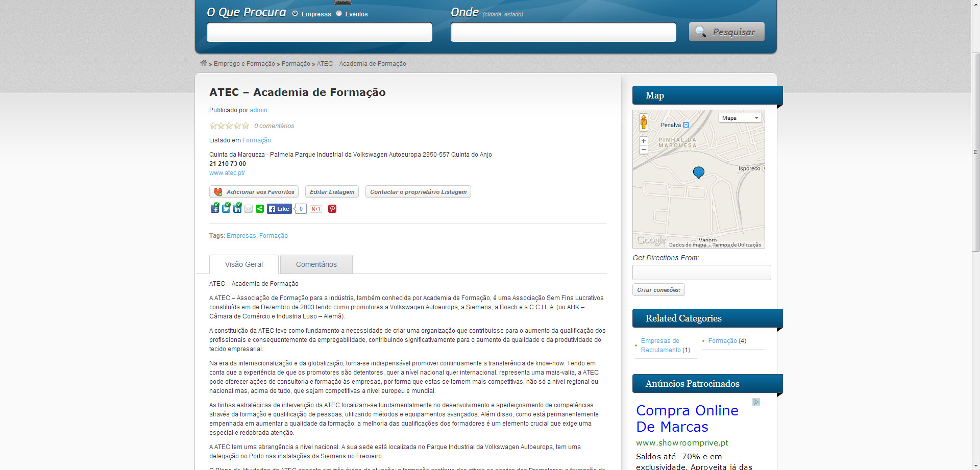Screen dimensions: 980x470
Task: Click the Empresas tag link
Action: tap(241, 236)
